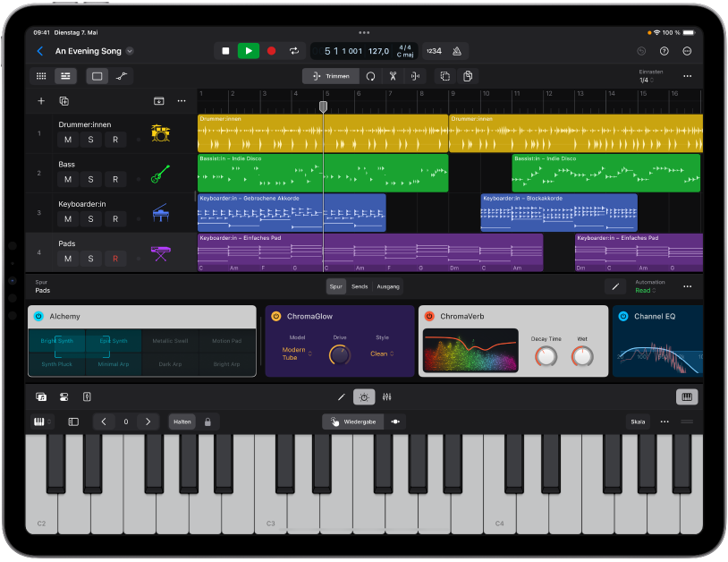The height and width of the screenshot is (562, 728).
Task: Adjust ChromaVerb Wet knob
Action: (x=582, y=356)
